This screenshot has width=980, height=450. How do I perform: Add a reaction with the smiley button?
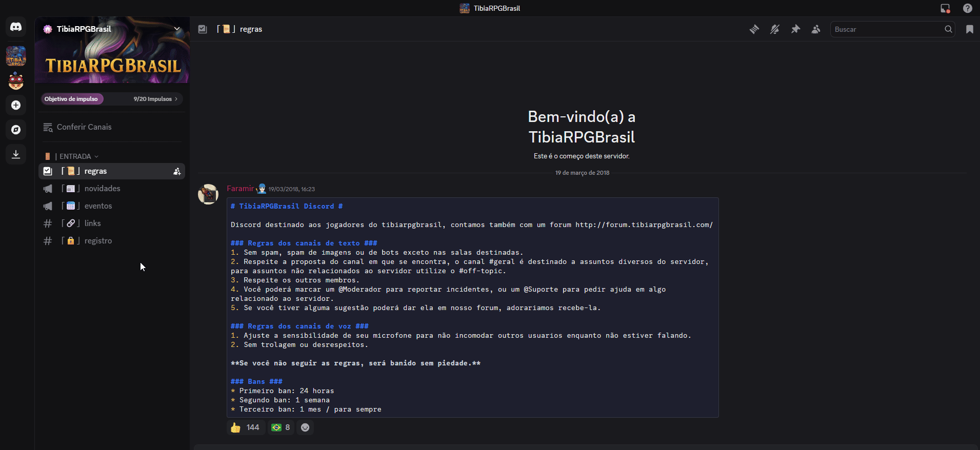305,427
